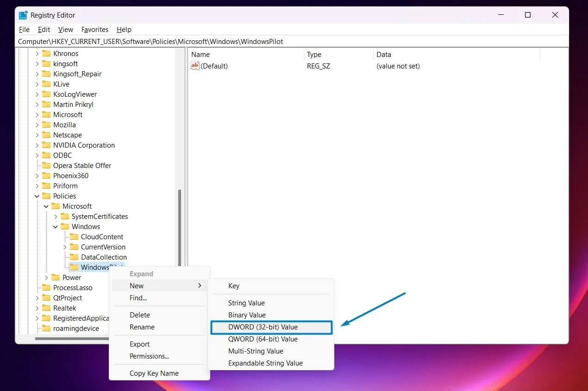Click the KLive folder icon
This screenshot has width=588, height=391.
(46, 84)
